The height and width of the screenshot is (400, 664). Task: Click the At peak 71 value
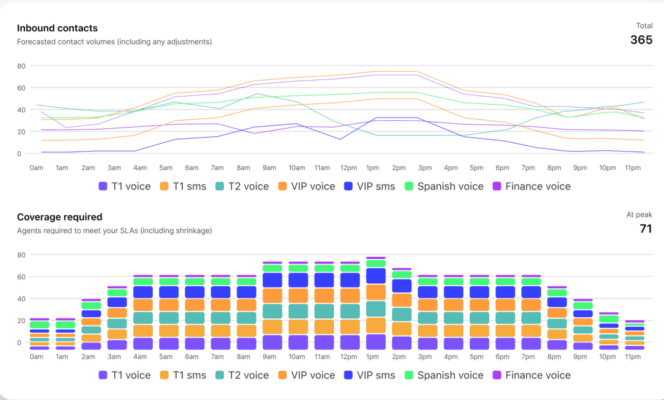point(644,229)
